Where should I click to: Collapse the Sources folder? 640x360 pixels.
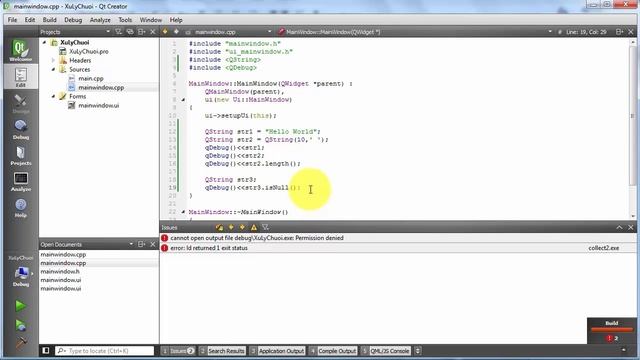(x=53, y=69)
